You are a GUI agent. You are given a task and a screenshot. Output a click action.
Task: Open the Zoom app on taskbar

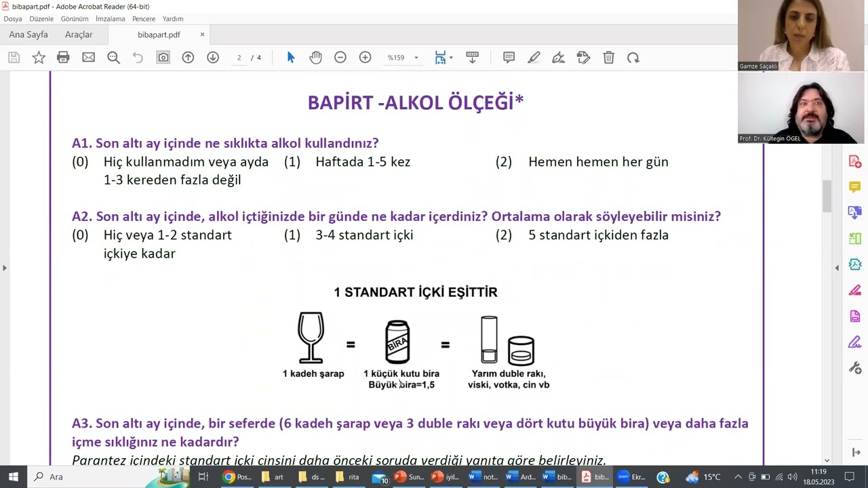click(631, 477)
